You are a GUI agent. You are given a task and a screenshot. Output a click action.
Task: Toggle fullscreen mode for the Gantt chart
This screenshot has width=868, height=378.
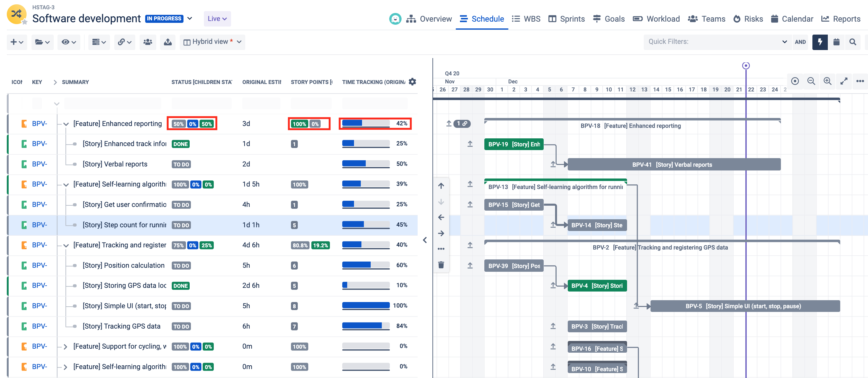(844, 81)
